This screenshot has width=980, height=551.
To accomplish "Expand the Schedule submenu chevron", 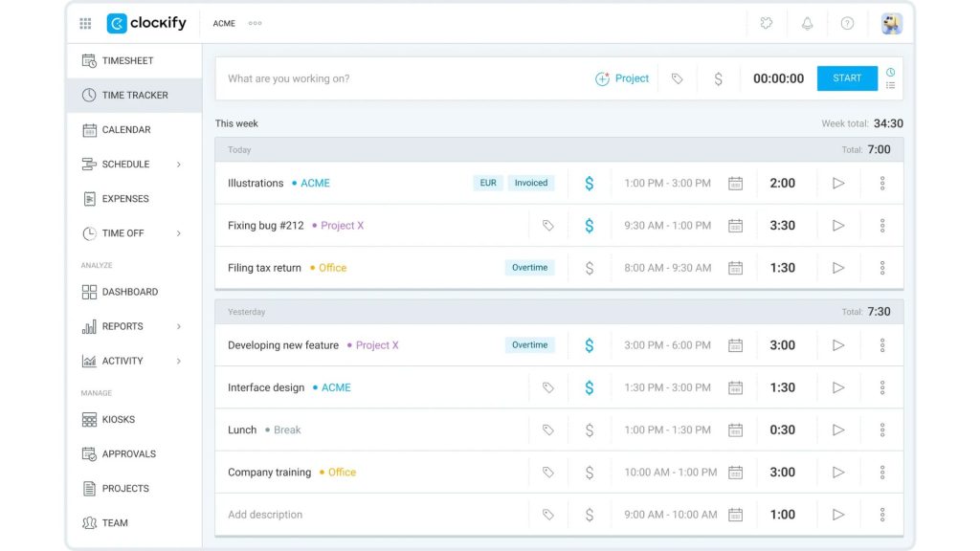I will 179,165.
